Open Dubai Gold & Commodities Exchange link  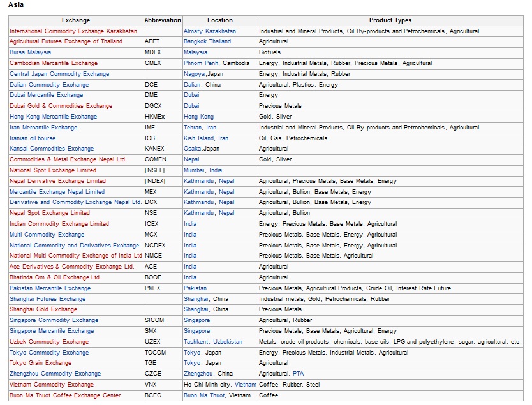61,106
